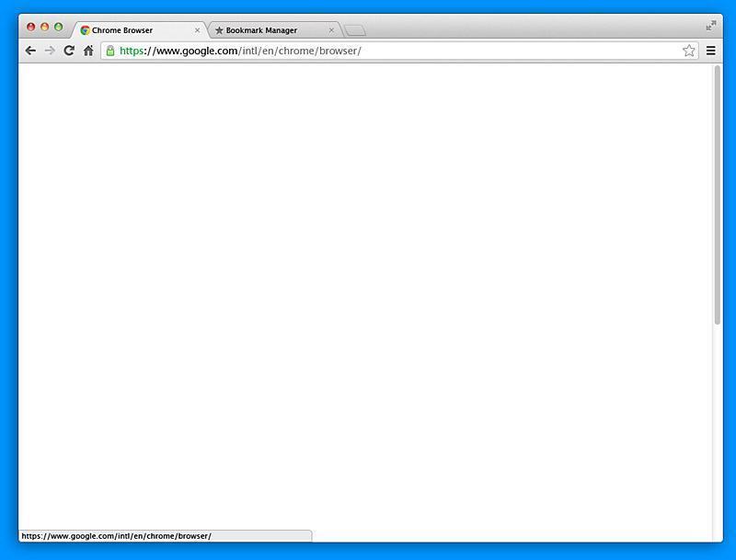Close the Bookmark Manager tab
This screenshot has width=736, height=560.
tap(331, 30)
